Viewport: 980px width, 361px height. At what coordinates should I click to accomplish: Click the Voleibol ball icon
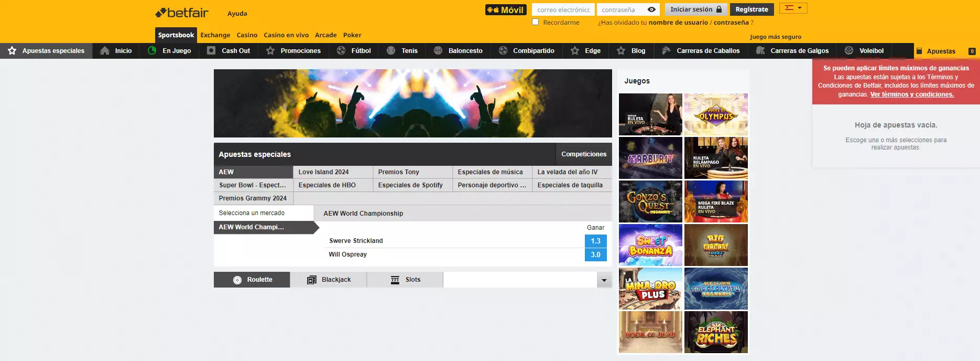coord(849,51)
